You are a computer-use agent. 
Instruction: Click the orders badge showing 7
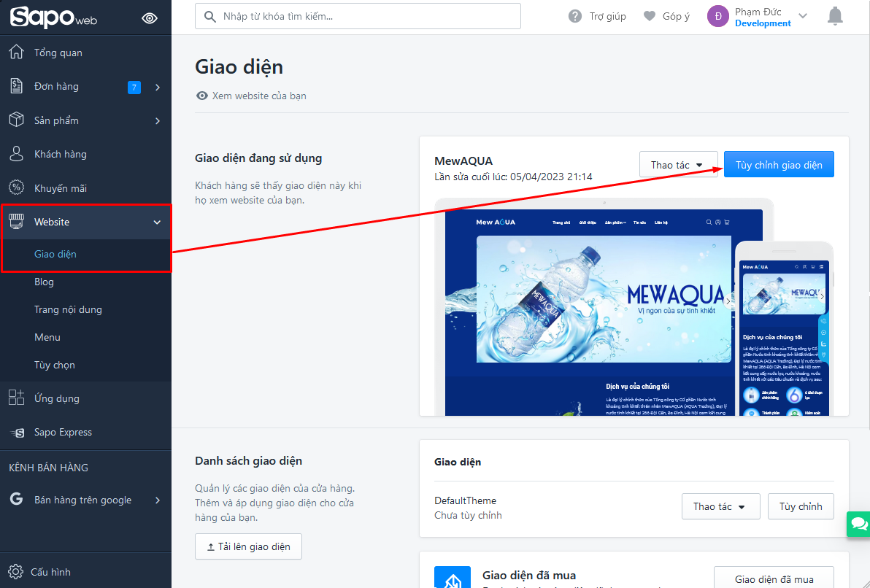click(134, 87)
